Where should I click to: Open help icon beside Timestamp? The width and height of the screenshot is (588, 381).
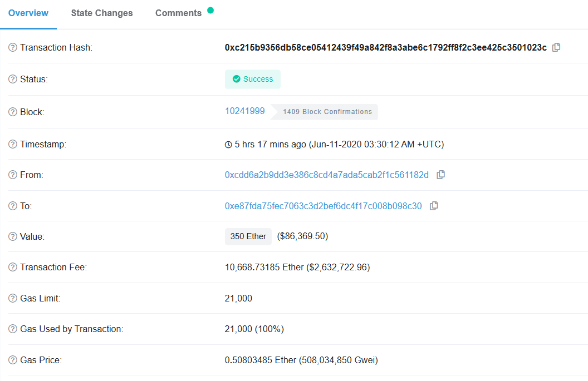[13, 144]
